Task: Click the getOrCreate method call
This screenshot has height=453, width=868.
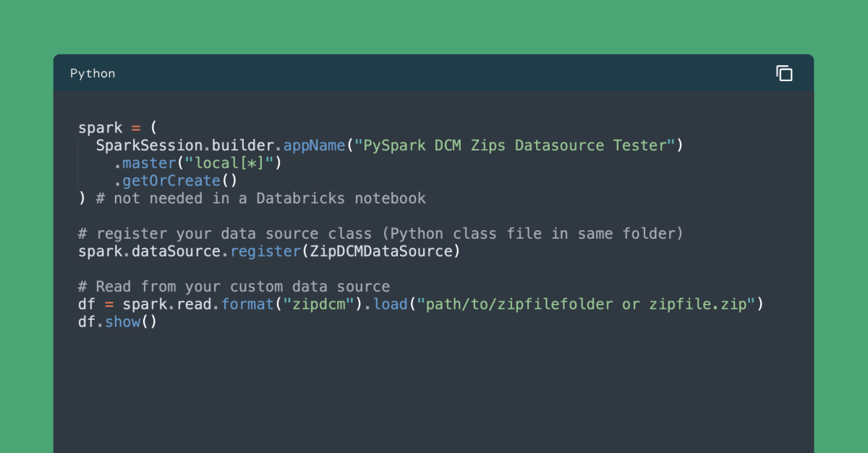Action: pos(171,181)
